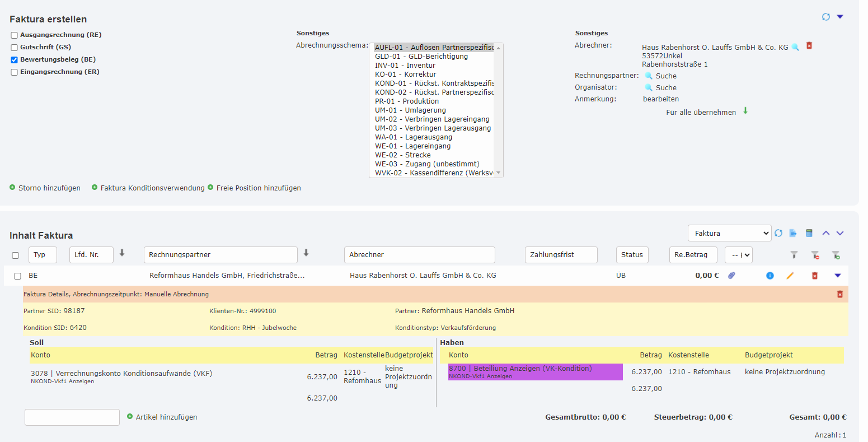868x442 pixels.
Task: Delete the BE row with trash icon
Action: click(815, 276)
